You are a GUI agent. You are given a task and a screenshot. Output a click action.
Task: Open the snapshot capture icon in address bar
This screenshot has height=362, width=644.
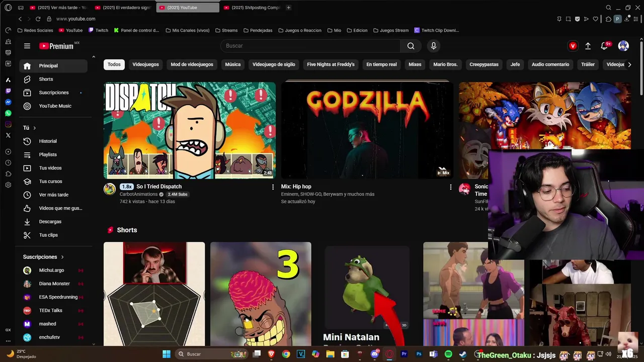point(568,19)
